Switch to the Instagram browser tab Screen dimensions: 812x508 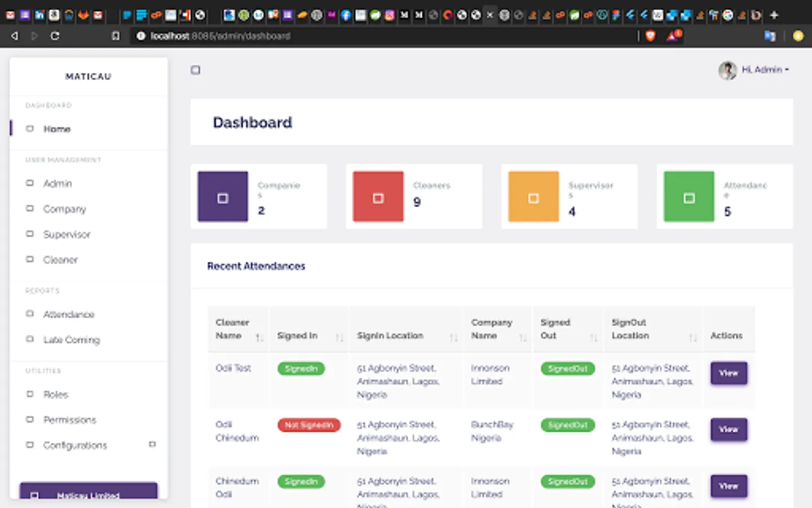390,15
